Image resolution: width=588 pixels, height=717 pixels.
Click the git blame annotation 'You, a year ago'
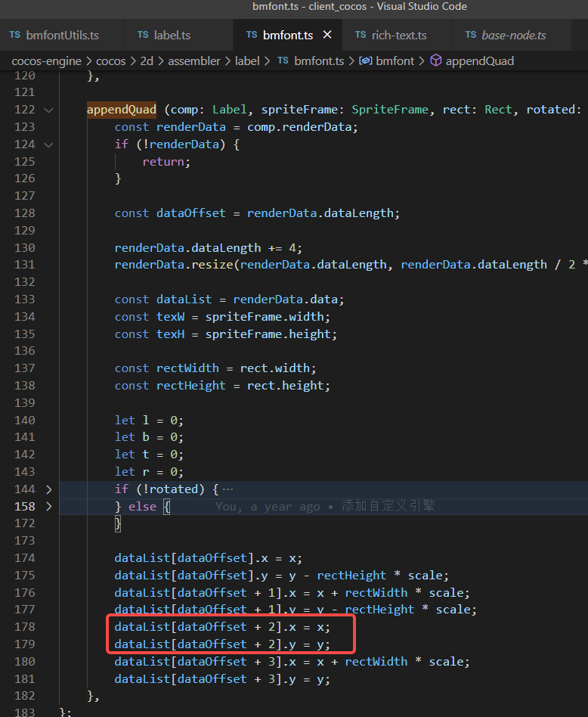coord(268,507)
